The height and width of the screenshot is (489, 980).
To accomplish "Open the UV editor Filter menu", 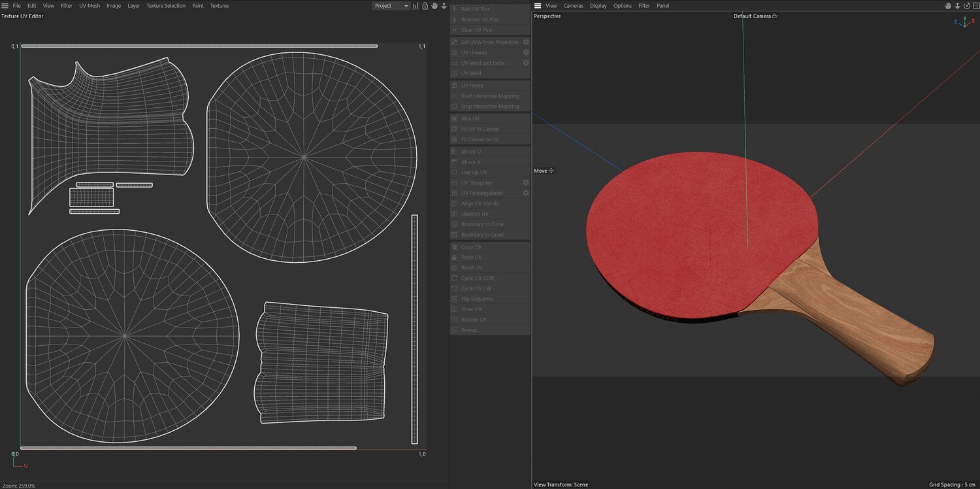I will 67,6.
